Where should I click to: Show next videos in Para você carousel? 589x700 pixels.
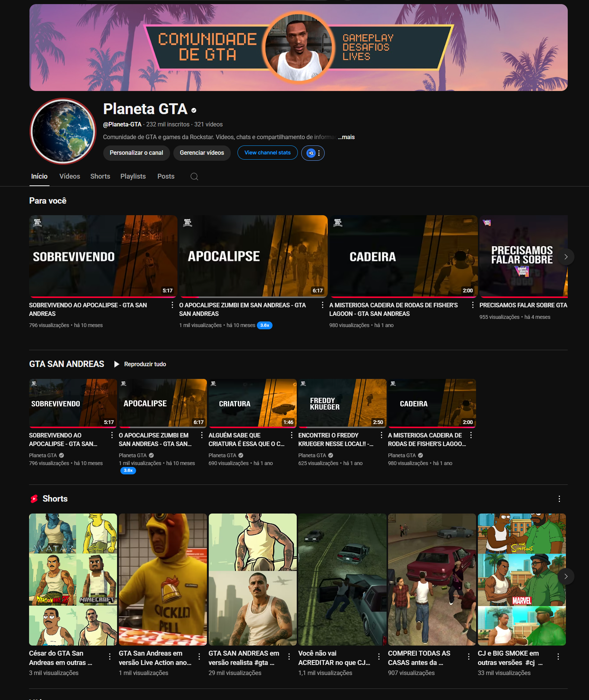[566, 257]
